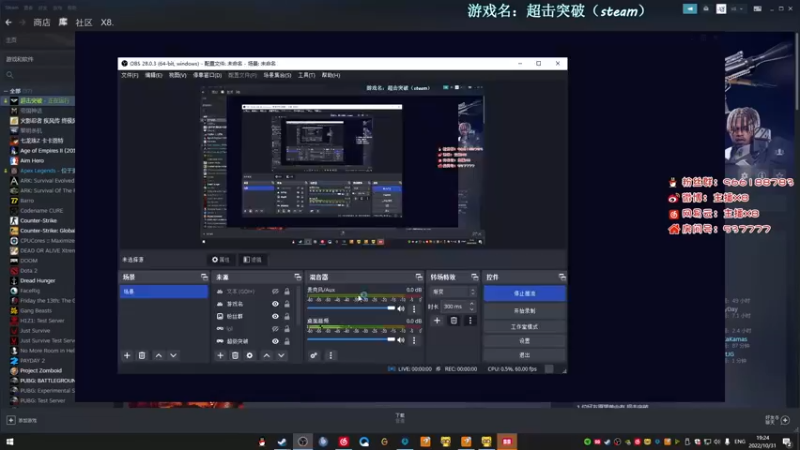Viewport: 800px width, 450px height.
Task: Open the 编辑(E) menu in OBS
Action: [x=153, y=75]
